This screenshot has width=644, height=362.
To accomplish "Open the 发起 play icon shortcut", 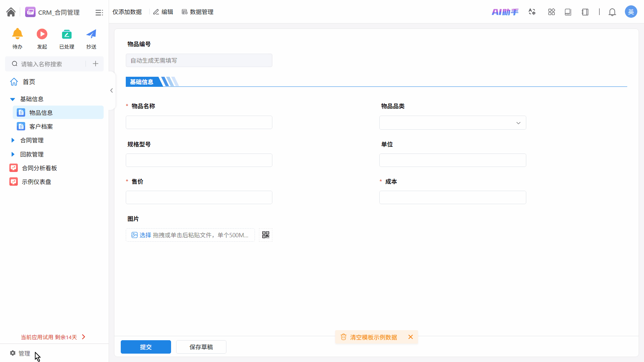I will [42, 34].
